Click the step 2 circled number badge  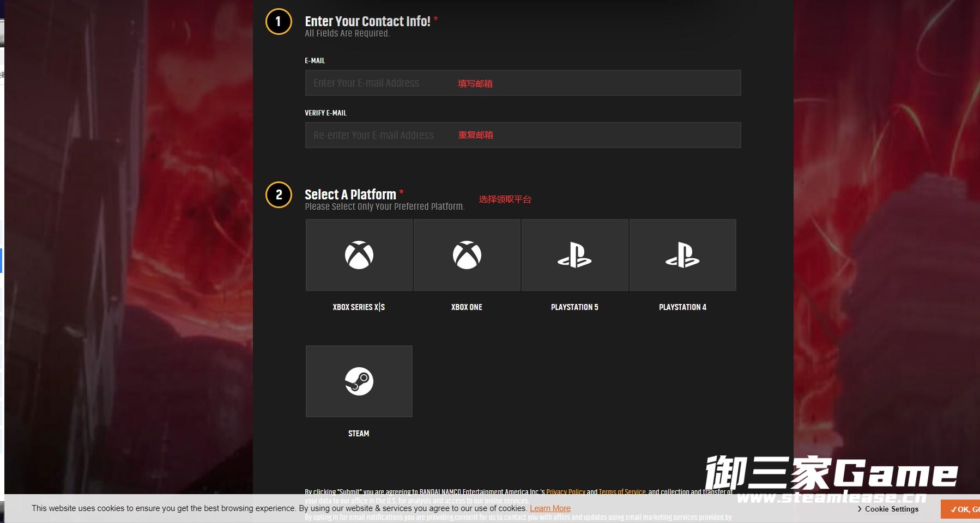tap(279, 195)
